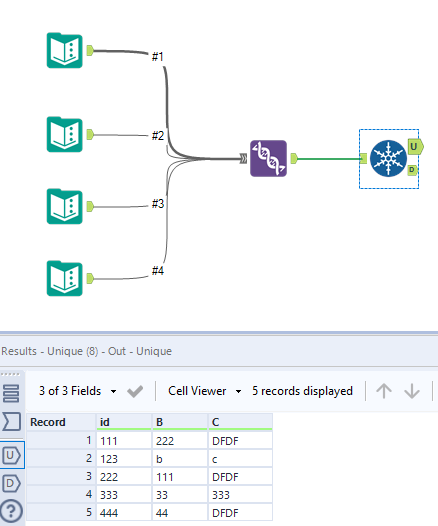Viewport: 438px width, 526px height.
Task: Select B cell 44 in record 5
Action: click(180, 513)
